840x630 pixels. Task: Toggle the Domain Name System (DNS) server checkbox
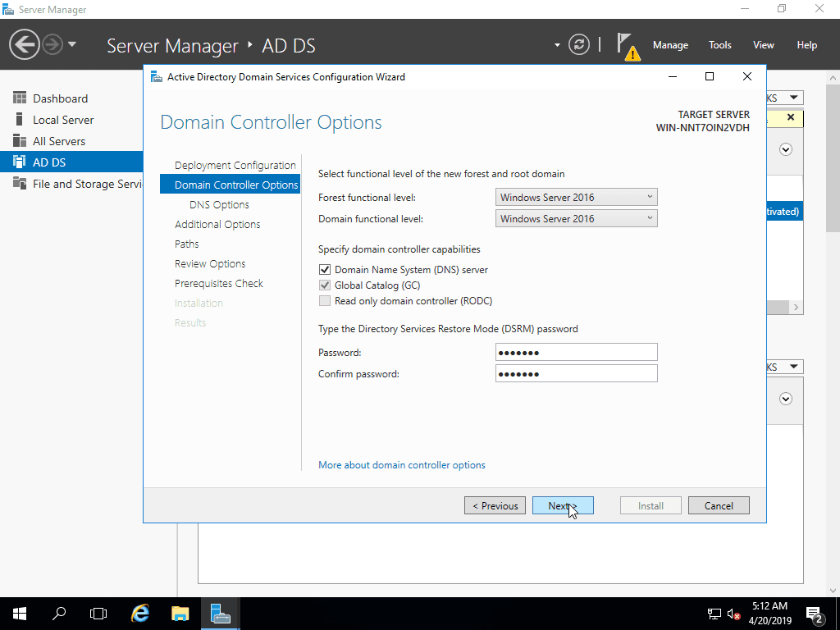325,269
